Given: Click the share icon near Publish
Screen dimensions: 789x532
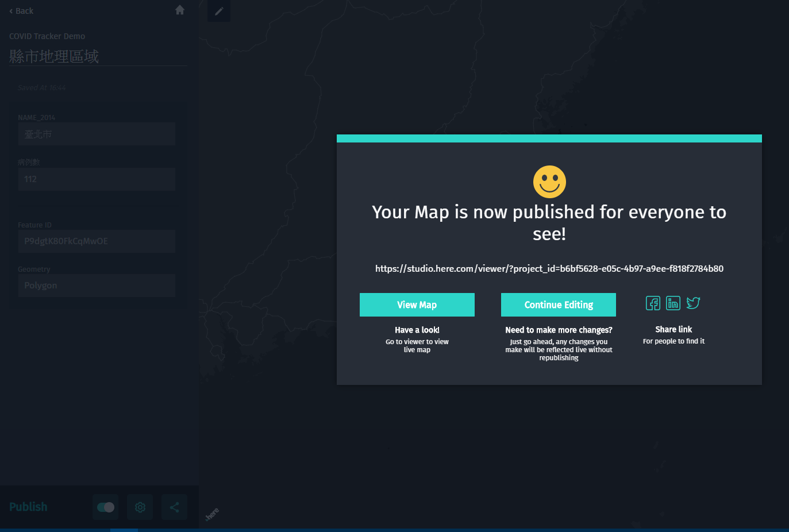Looking at the screenshot, I should click(x=174, y=507).
